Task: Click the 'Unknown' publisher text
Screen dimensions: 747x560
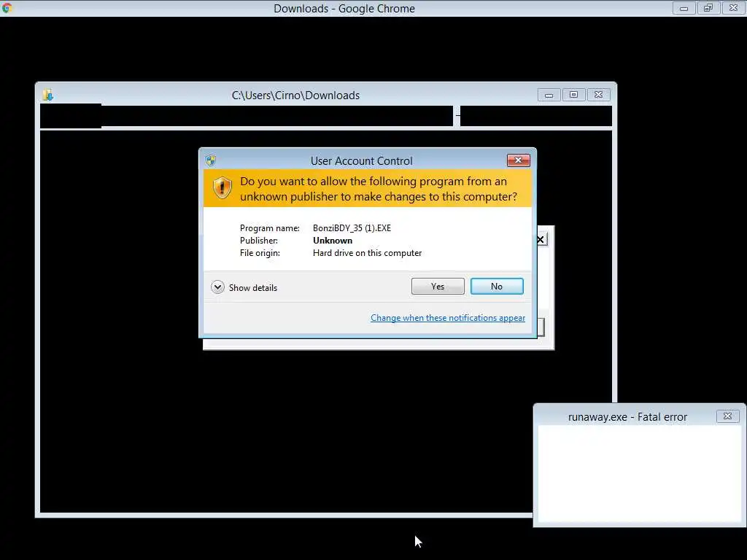Action: pos(333,241)
